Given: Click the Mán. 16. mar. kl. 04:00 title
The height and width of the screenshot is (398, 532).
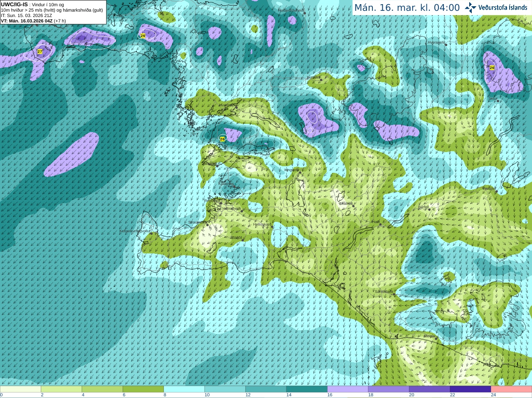Looking at the screenshot, I should [407, 8].
